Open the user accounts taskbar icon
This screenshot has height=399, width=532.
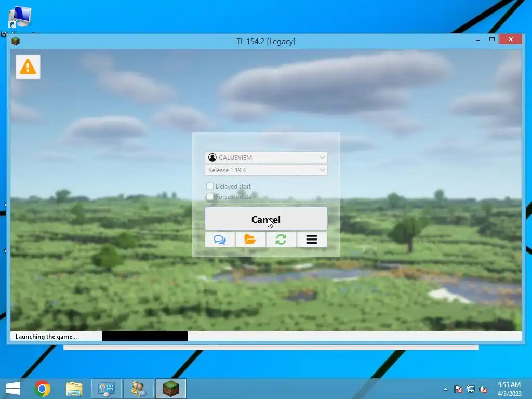tap(138, 389)
